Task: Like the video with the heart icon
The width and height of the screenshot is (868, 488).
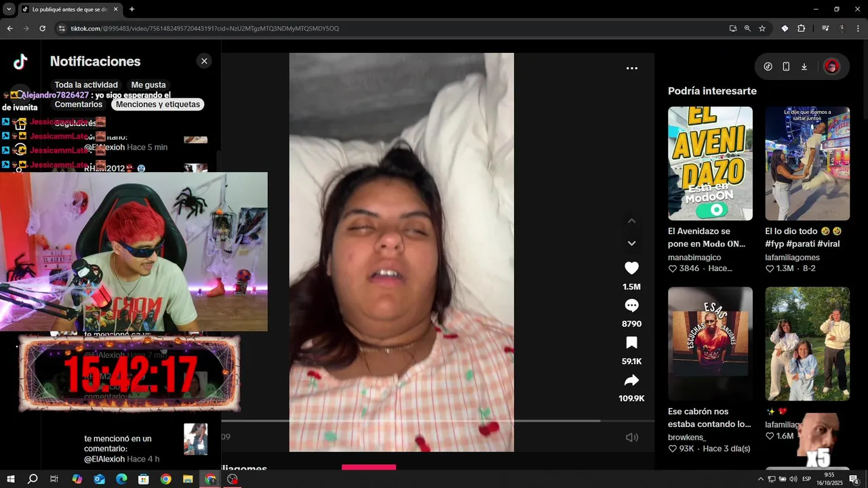Action: [x=631, y=268]
